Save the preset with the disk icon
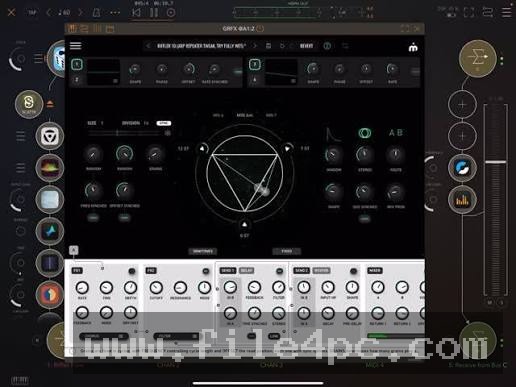This screenshot has width=516, height=387. tap(268, 46)
